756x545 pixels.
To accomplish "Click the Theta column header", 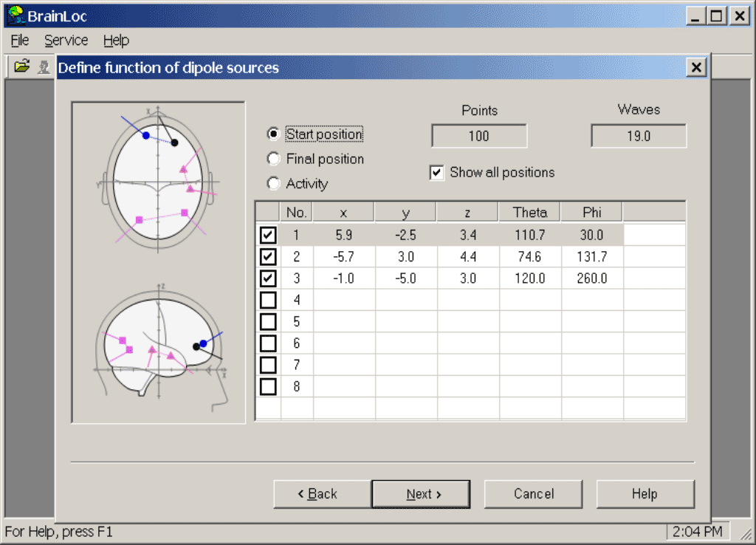I will pyautogui.click(x=530, y=213).
